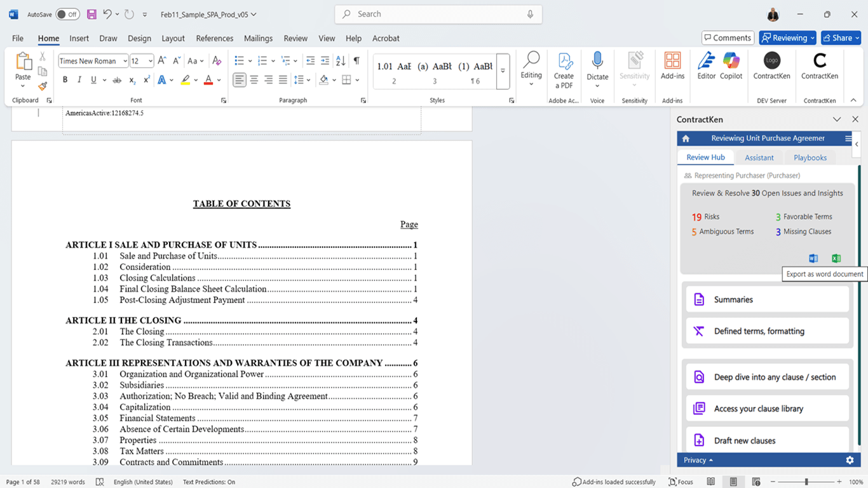
Task: Toggle paragraph marks display
Action: (356, 61)
